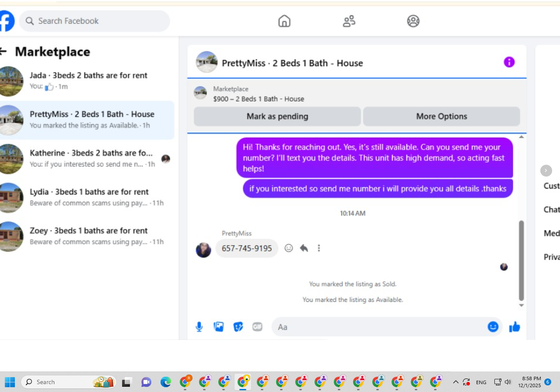Viewport: 560px width, 392px height.
Task: Open the Katherine 3beds 2 baths conversation
Action: (87, 159)
